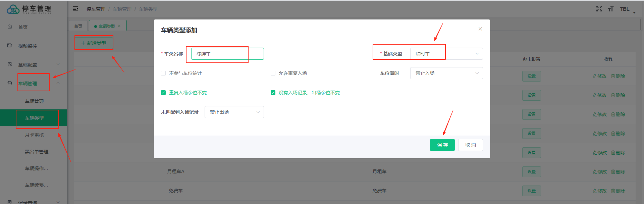
Task: Uncheck 没有入场记录，出场余位不变 checkbox
Action: point(273,93)
